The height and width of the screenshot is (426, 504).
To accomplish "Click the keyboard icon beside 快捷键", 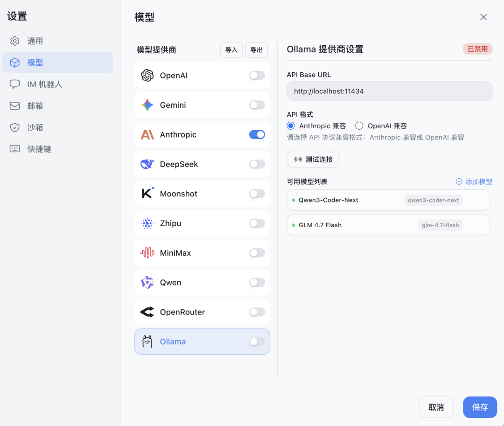I will 14,149.
